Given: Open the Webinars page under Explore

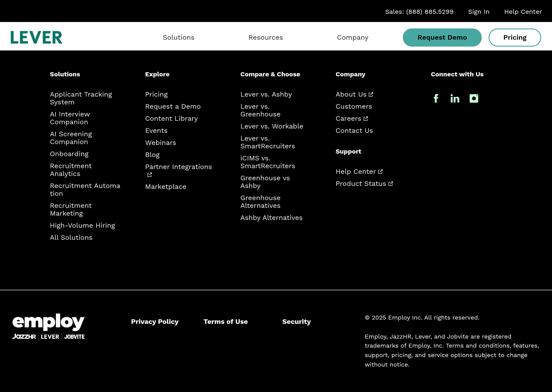Looking at the screenshot, I should point(160,142).
